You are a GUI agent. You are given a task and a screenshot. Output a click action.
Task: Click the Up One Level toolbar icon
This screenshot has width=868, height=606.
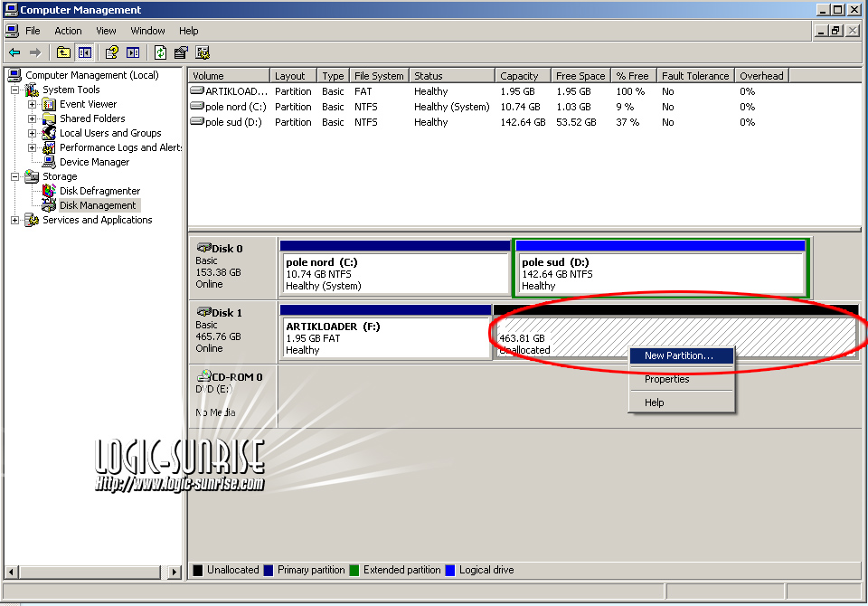click(63, 52)
